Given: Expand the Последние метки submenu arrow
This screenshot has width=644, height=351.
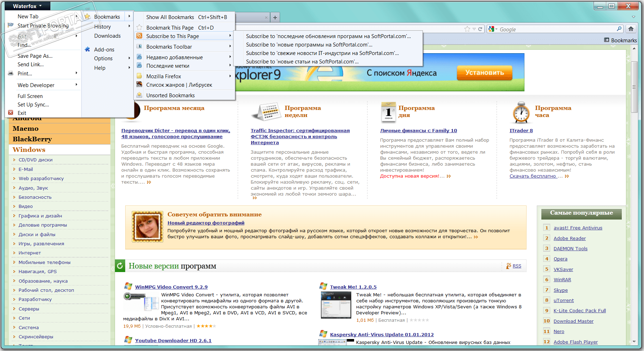Looking at the screenshot, I should tap(230, 66).
